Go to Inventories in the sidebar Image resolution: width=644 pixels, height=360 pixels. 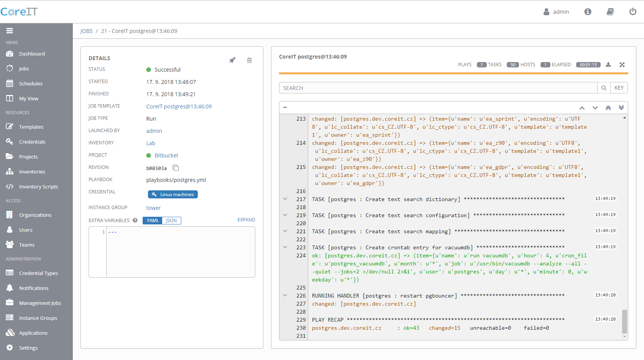click(32, 172)
